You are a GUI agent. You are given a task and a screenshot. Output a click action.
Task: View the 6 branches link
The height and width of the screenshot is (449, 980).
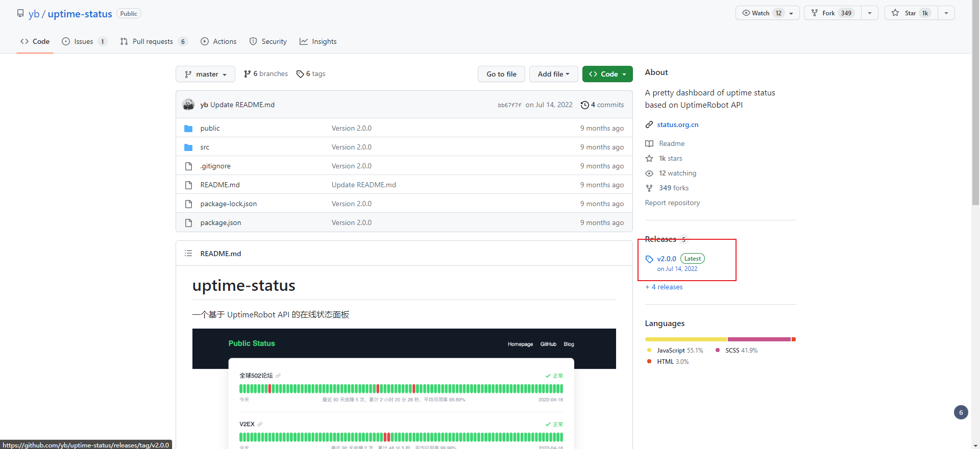pyautogui.click(x=266, y=74)
